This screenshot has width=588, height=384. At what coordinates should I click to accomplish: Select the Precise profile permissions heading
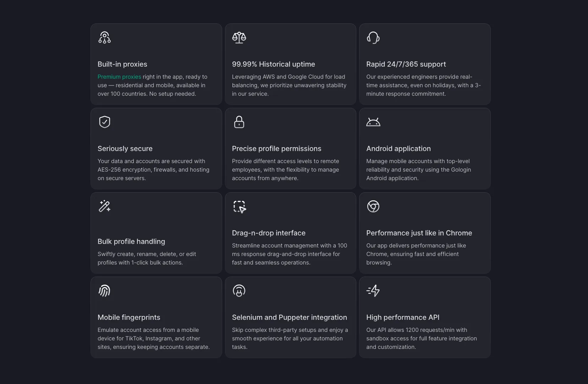pyautogui.click(x=276, y=149)
